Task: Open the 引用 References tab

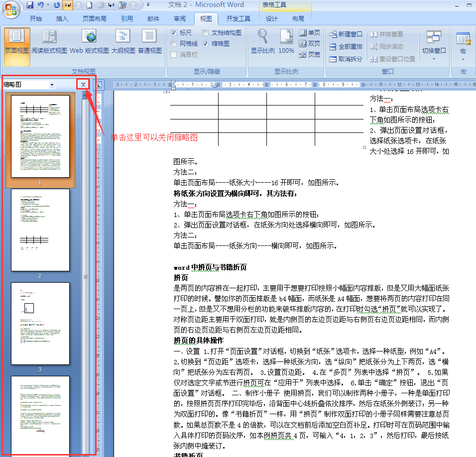Action: coord(127,19)
